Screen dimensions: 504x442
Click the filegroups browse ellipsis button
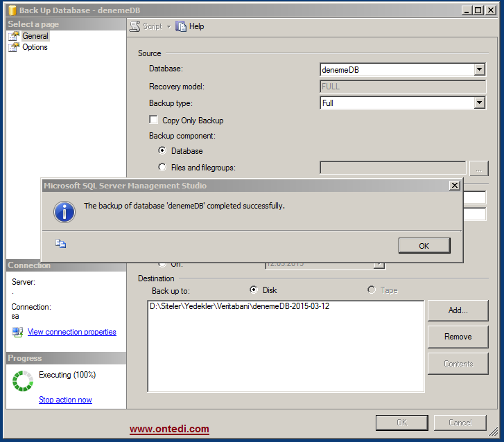click(x=479, y=168)
